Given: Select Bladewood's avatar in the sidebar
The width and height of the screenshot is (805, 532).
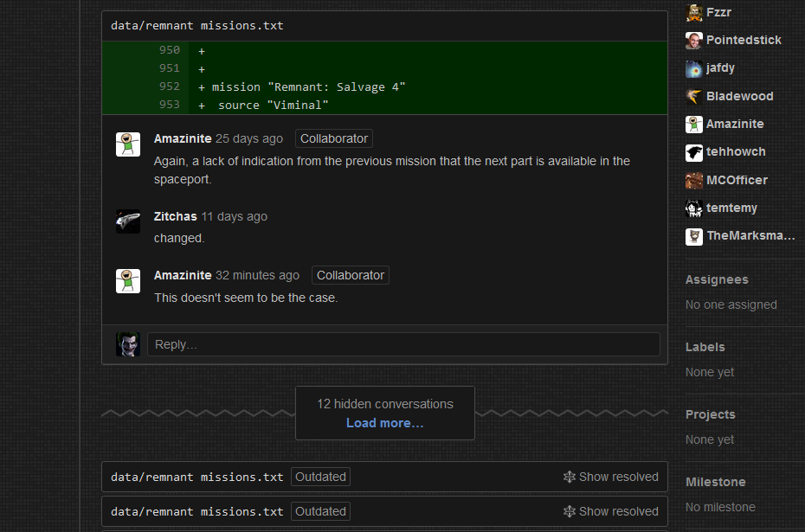Looking at the screenshot, I should point(692,95).
